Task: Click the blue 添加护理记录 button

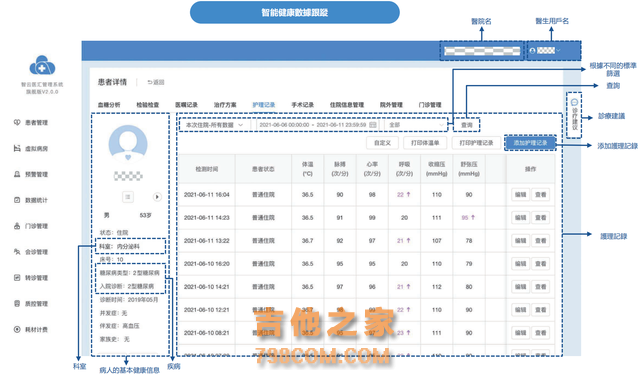Action: [530, 143]
